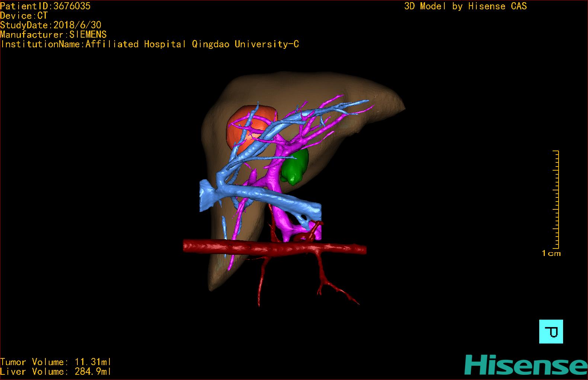The width and height of the screenshot is (588, 380).
Task: Click the cyan orientation cube marked P
Action: pos(551,331)
